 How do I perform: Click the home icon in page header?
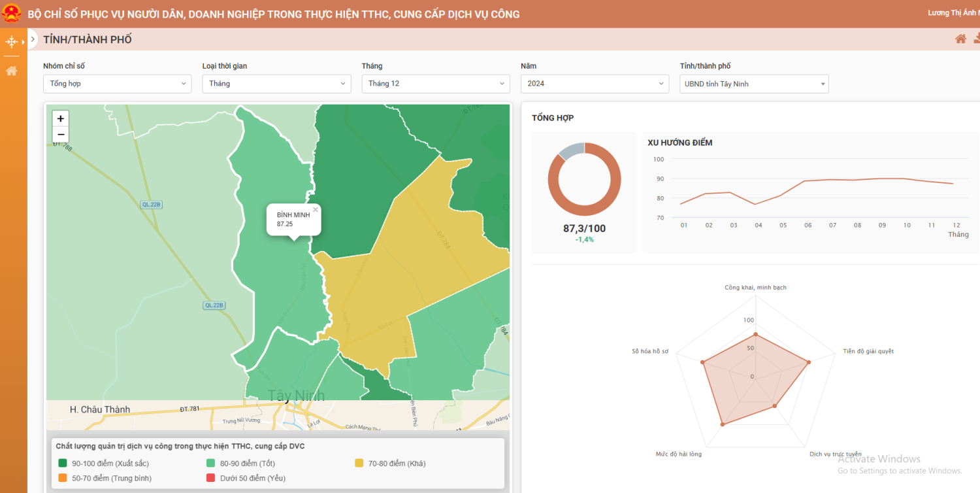tap(960, 39)
